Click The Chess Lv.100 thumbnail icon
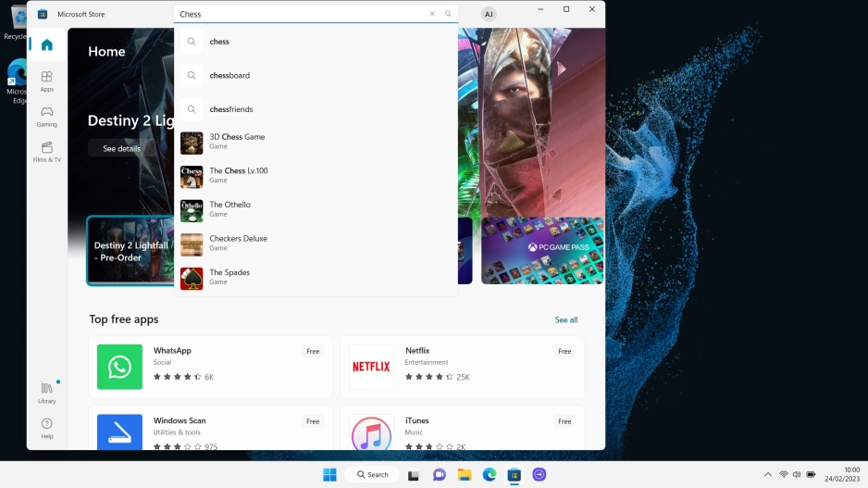Image resolution: width=868 pixels, height=488 pixels. pos(192,177)
